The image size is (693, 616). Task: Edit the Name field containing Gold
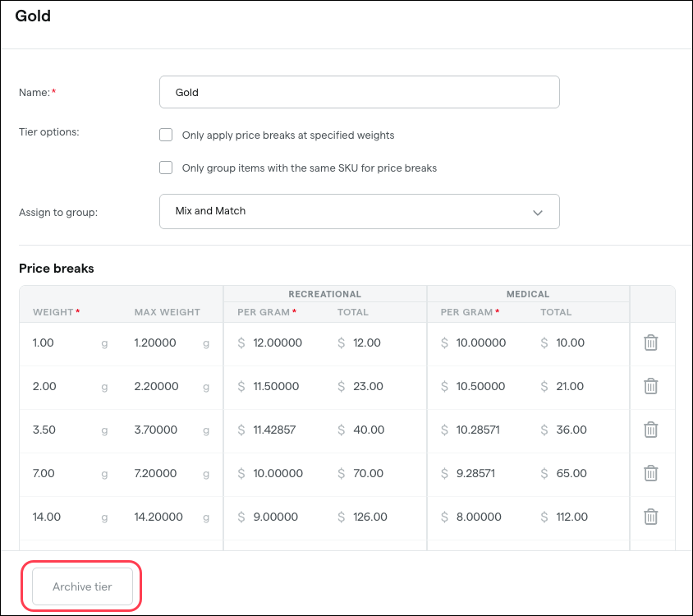(360, 92)
